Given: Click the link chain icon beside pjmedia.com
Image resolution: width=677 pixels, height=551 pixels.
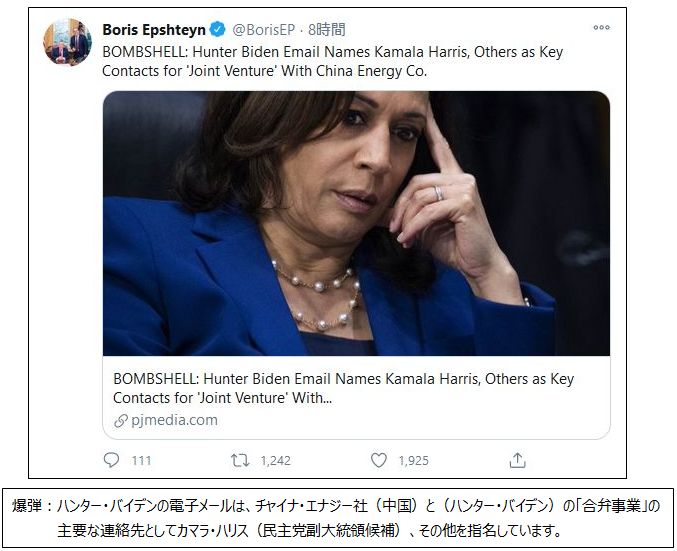Looking at the screenshot, I should click(x=121, y=421).
